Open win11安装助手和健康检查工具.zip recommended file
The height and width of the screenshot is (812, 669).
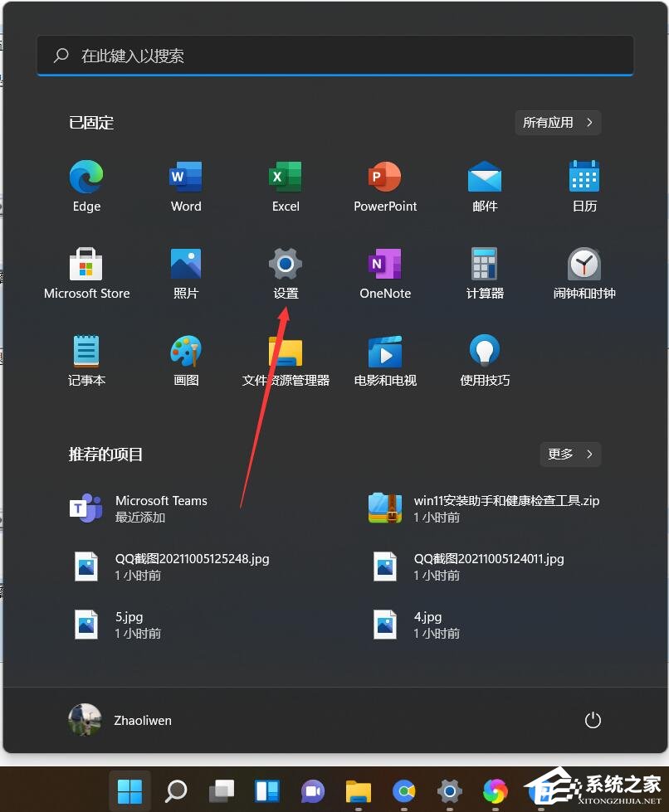(505, 508)
